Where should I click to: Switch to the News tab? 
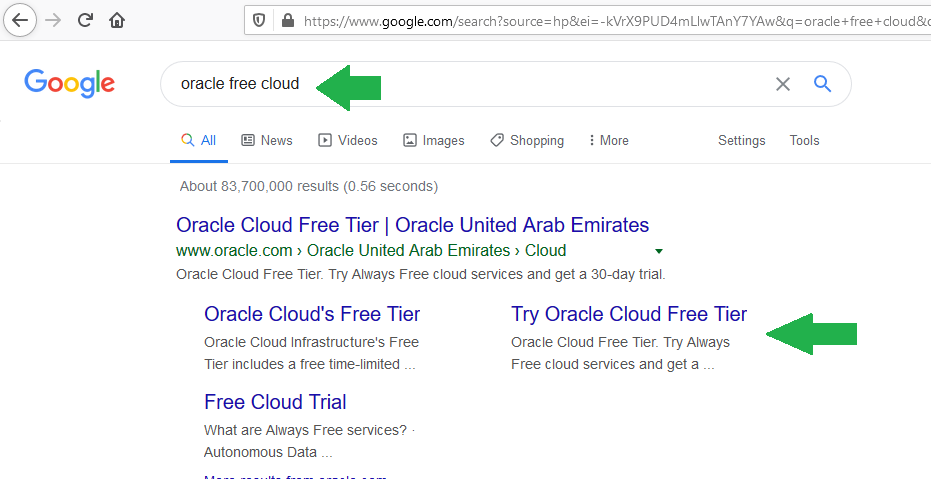tap(267, 141)
